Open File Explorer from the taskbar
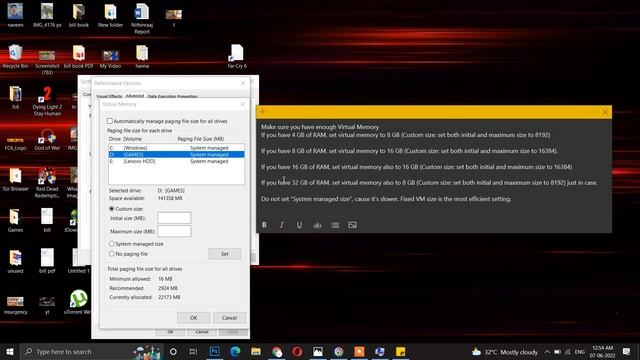Viewport: 640px width, 360px height. 256,351
